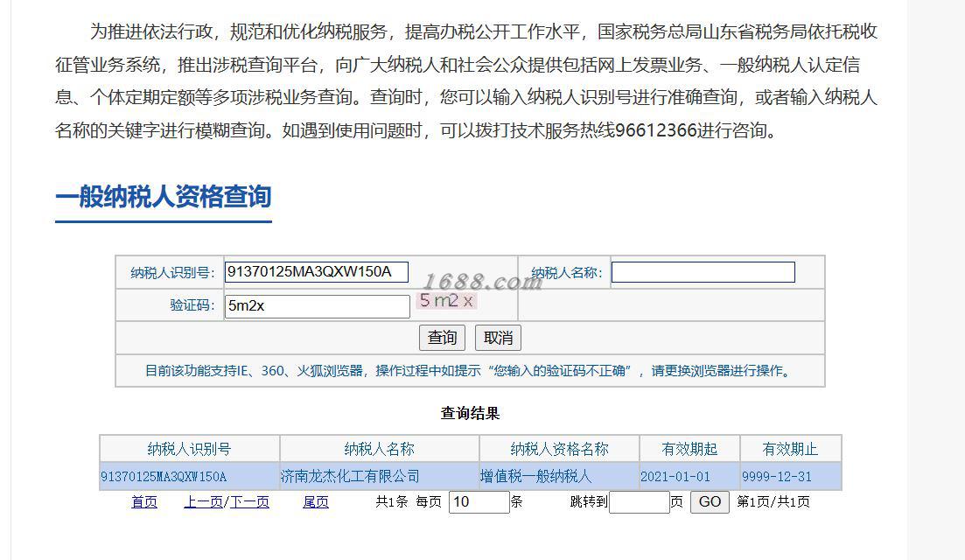Click the 共1条 record count text
The height and width of the screenshot is (560, 965).
[391, 502]
